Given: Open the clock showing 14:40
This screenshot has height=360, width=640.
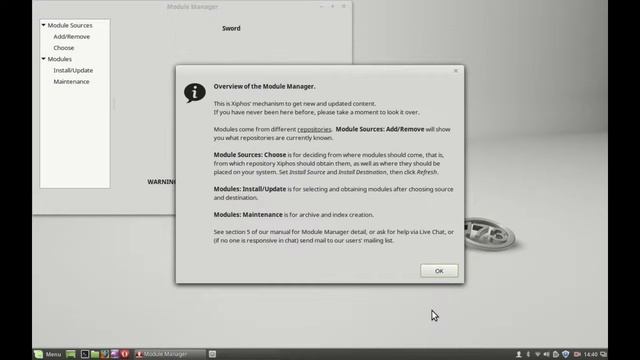Looking at the screenshot, I should [x=591, y=354].
